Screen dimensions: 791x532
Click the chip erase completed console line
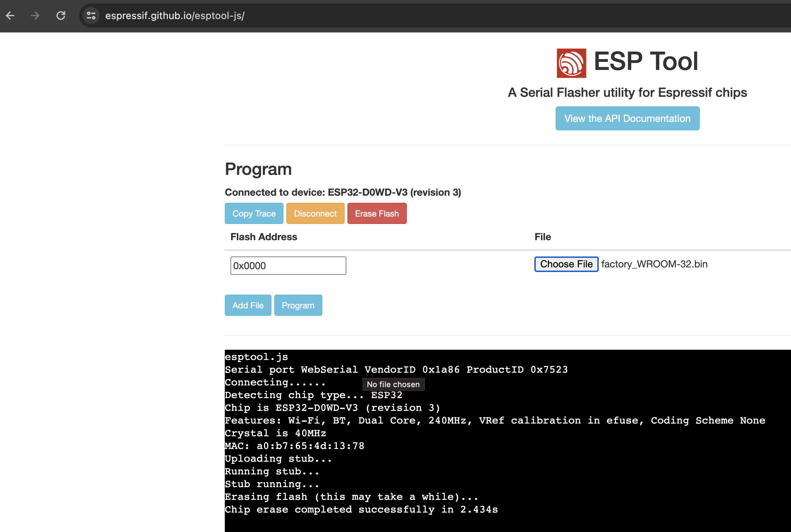361,509
